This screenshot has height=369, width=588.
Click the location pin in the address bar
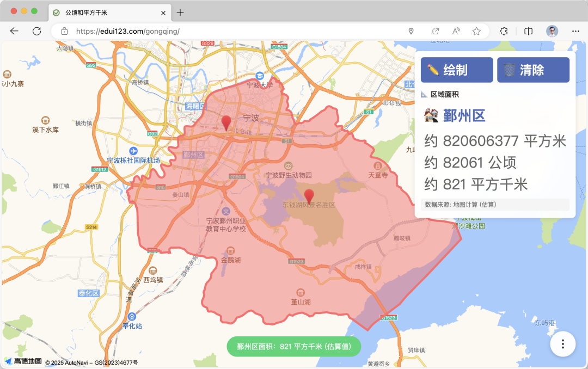pyautogui.click(x=411, y=31)
